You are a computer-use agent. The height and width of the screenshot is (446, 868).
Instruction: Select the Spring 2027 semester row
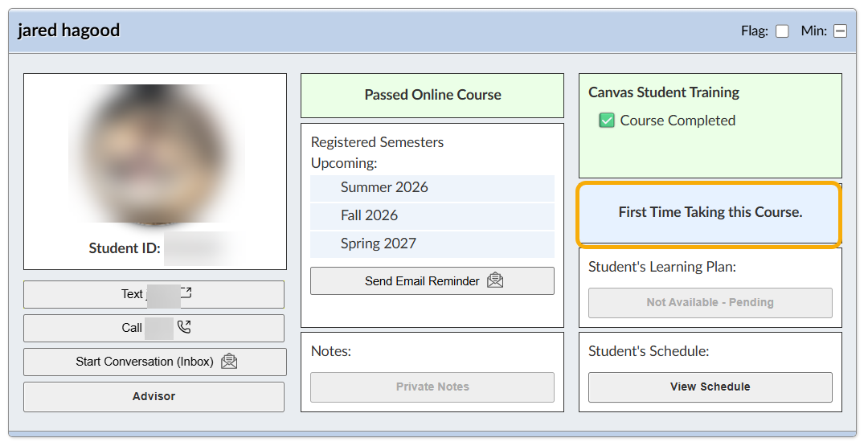(x=432, y=243)
